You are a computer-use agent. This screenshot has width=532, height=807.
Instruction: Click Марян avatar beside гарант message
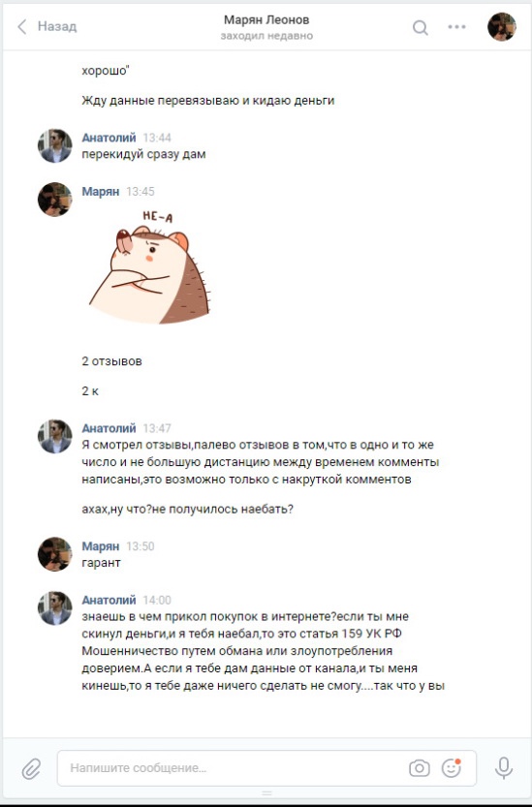[54, 554]
